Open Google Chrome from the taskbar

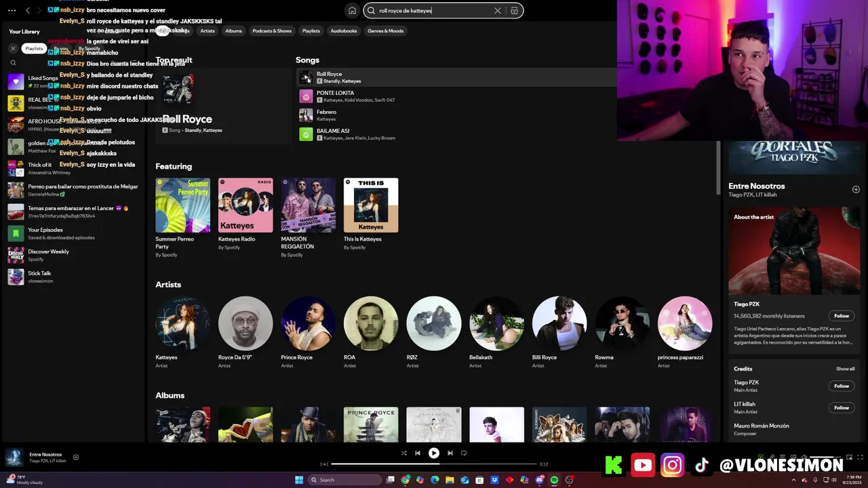point(406,480)
